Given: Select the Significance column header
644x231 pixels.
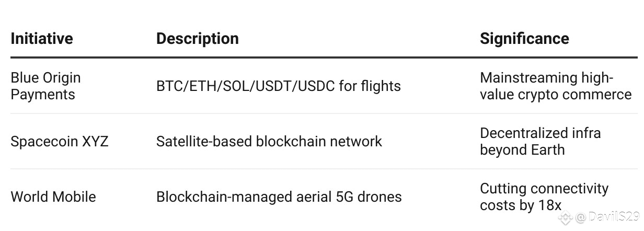Looking at the screenshot, I should pos(525,39).
